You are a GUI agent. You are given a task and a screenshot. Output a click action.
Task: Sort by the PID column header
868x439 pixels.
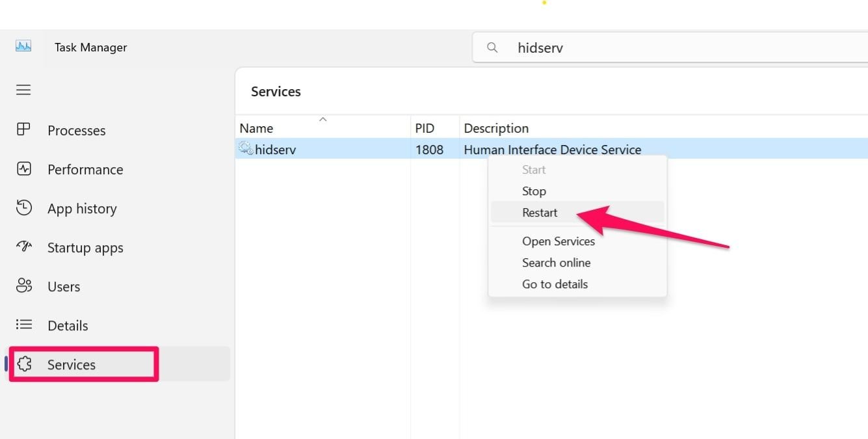[x=425, y=128]
